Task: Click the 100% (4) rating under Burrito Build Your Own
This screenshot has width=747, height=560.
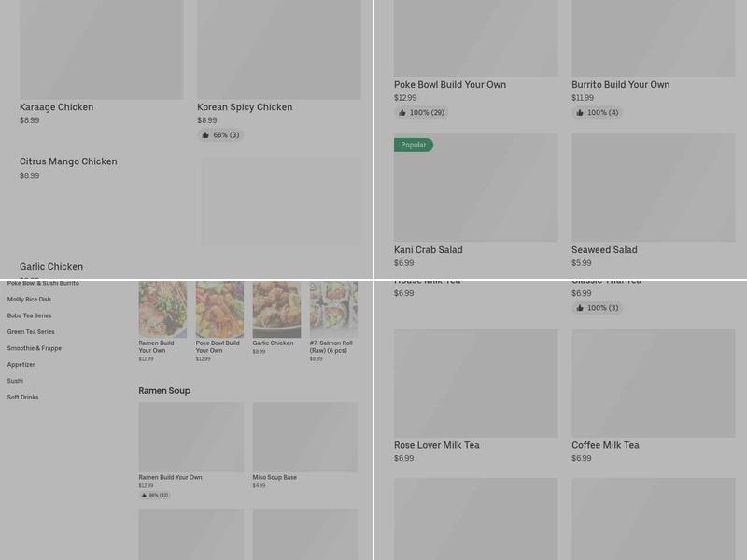Action: point(597,113)
